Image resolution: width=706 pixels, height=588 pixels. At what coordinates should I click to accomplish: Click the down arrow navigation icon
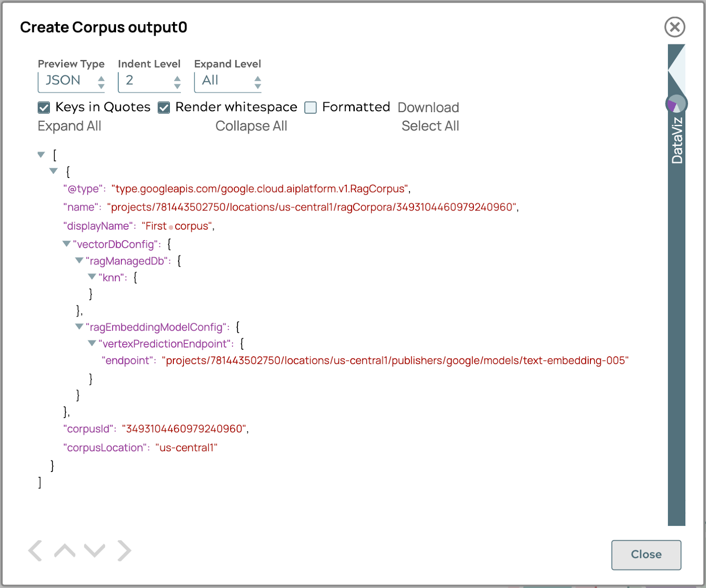pyautogui.click(x=94, y=550)
